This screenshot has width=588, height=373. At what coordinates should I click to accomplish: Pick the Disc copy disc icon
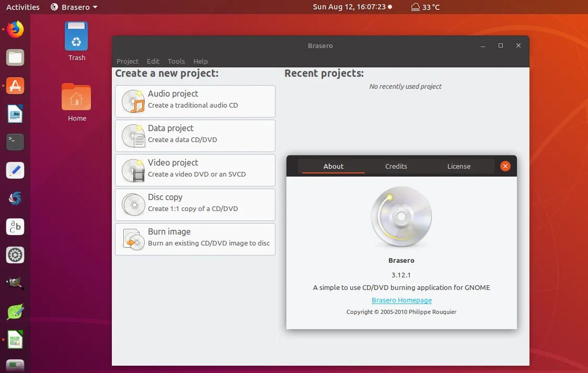[133, 205]
